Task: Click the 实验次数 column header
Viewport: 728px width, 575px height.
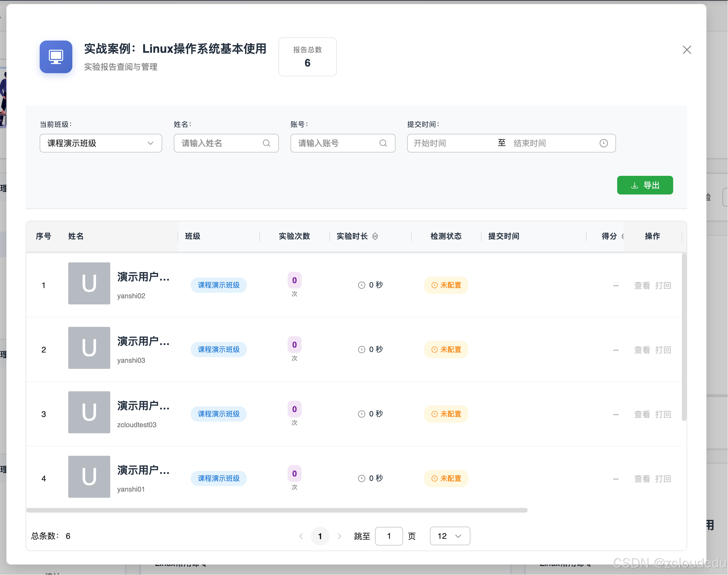Action: point(294,236)
